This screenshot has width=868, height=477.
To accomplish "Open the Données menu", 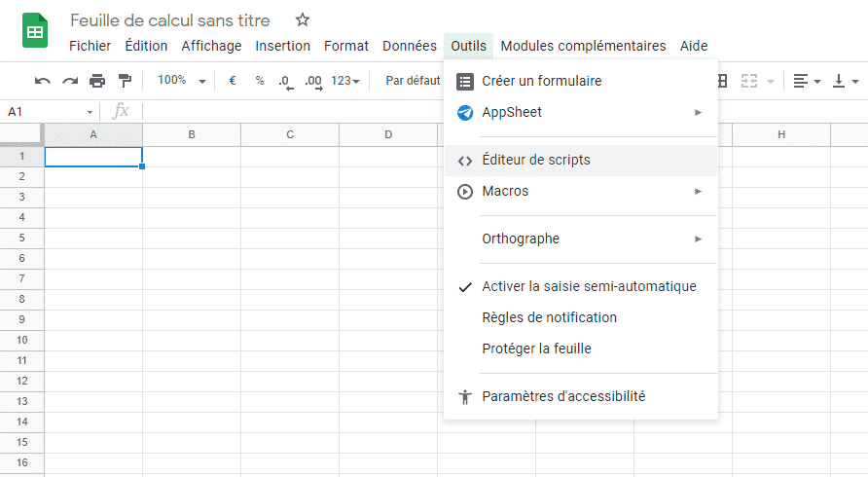I will pyautogui.click(x=409, y=46).
